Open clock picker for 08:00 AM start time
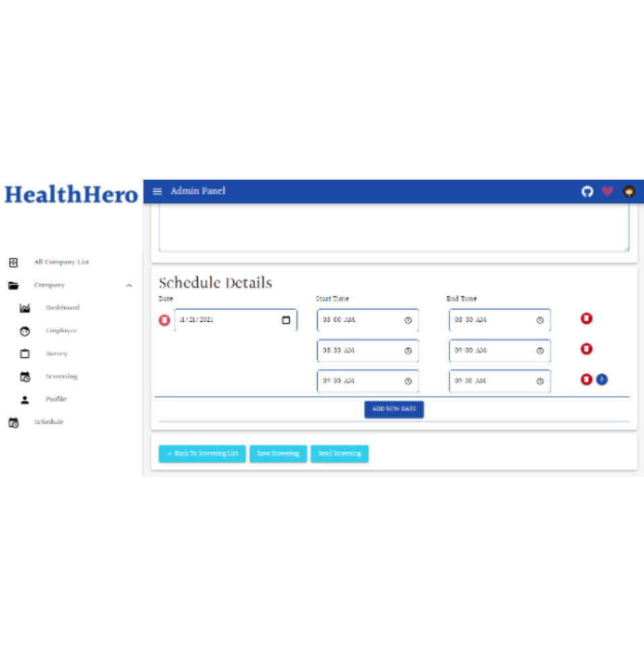 408,320
